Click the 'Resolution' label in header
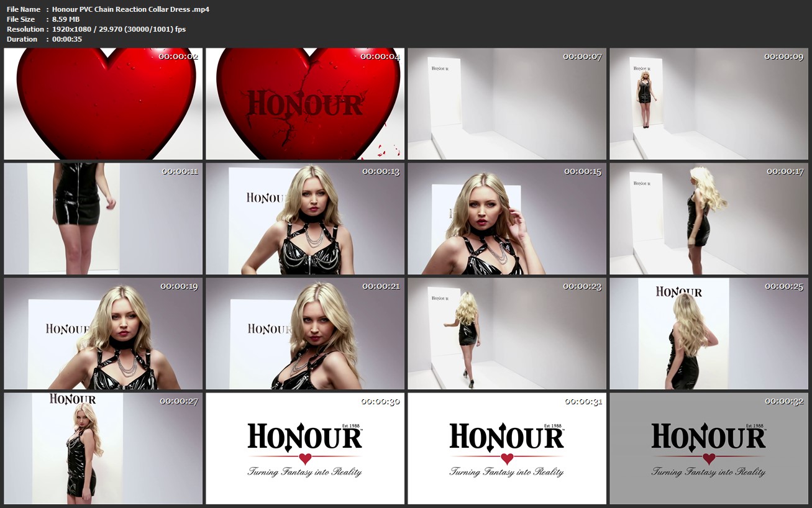812x508 pixels. coord(25,29)
